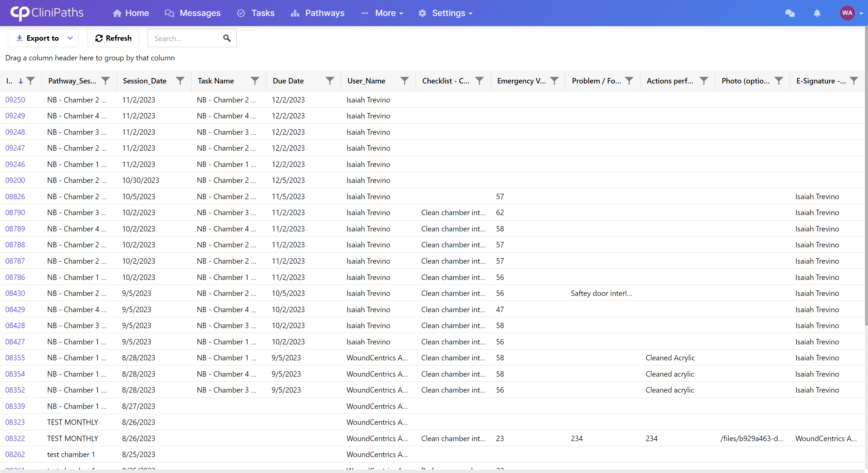Open filter for Photo column
The width and height of the screenshot is (868, 473).
(x=779, y=81)
